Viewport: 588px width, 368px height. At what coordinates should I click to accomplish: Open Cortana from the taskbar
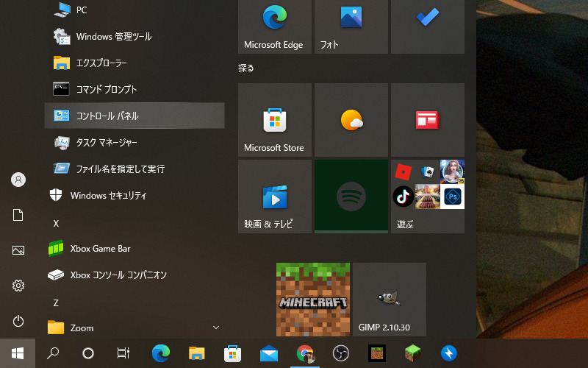click(x=88, y=353)
